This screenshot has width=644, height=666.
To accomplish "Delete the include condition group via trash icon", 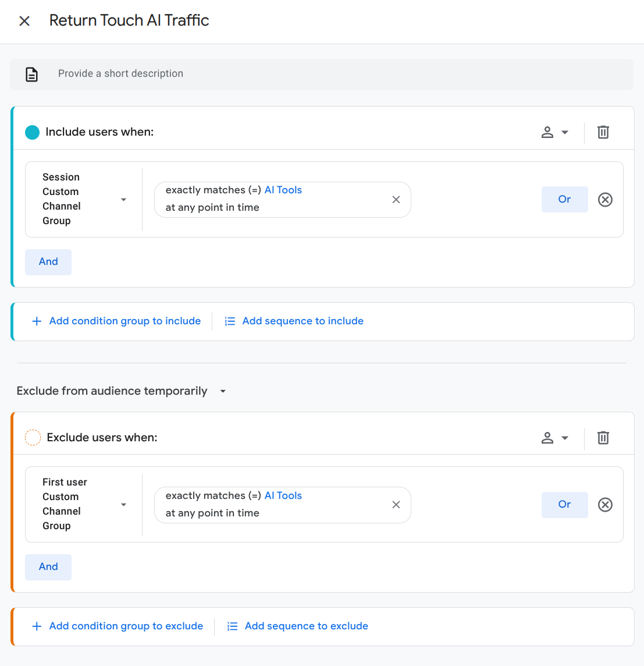I will tap(603, 132).
